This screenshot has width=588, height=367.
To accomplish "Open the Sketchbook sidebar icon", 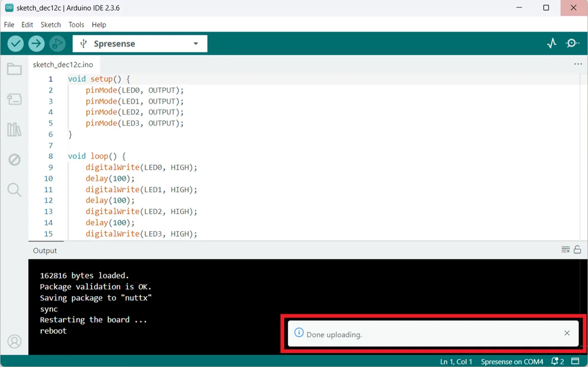I will [14, 69].
